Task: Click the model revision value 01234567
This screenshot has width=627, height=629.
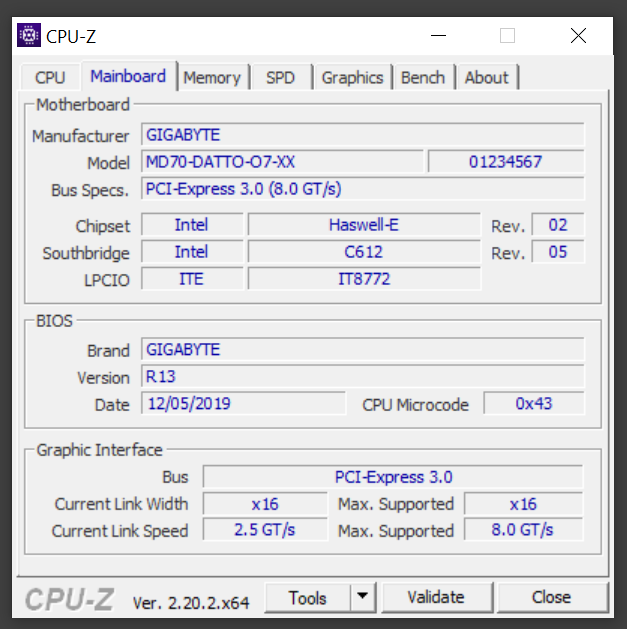Action: point(506,162)
